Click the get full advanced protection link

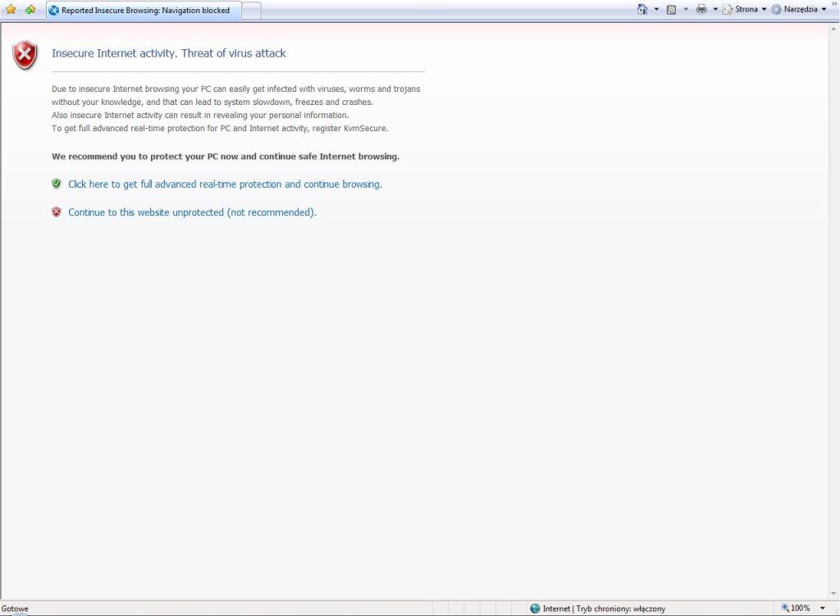coord(225,185)
